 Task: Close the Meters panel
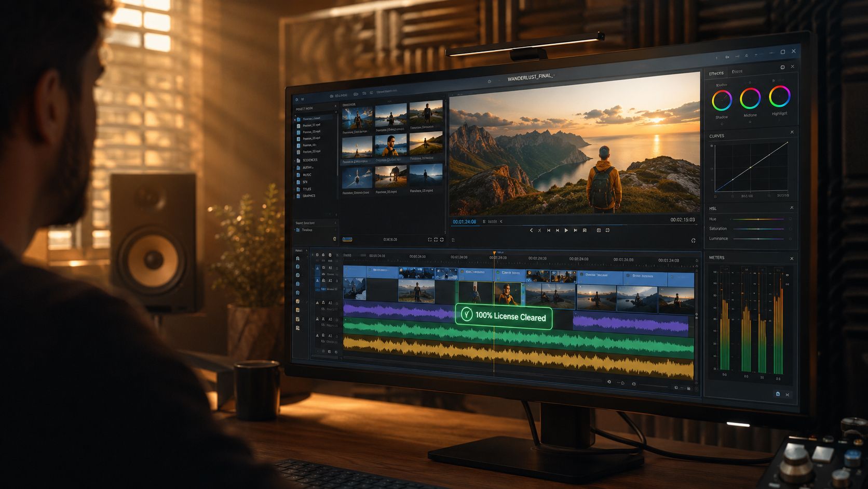792,258
